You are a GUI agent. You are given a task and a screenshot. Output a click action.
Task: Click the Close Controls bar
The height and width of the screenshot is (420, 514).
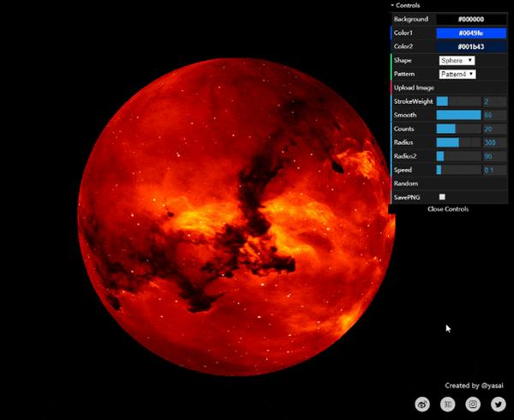pyautogui.click(x=448, y=209)
